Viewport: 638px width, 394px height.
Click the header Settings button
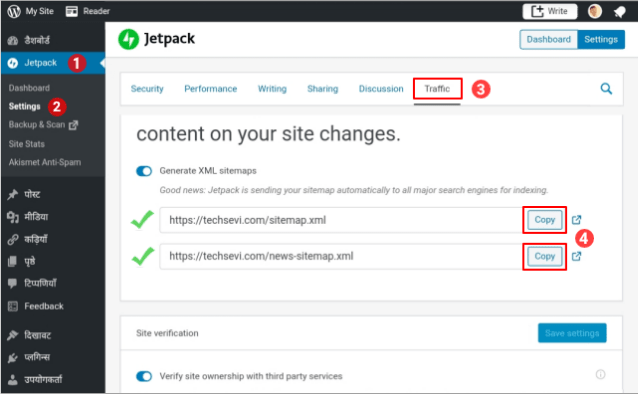(x=601, y=39)
